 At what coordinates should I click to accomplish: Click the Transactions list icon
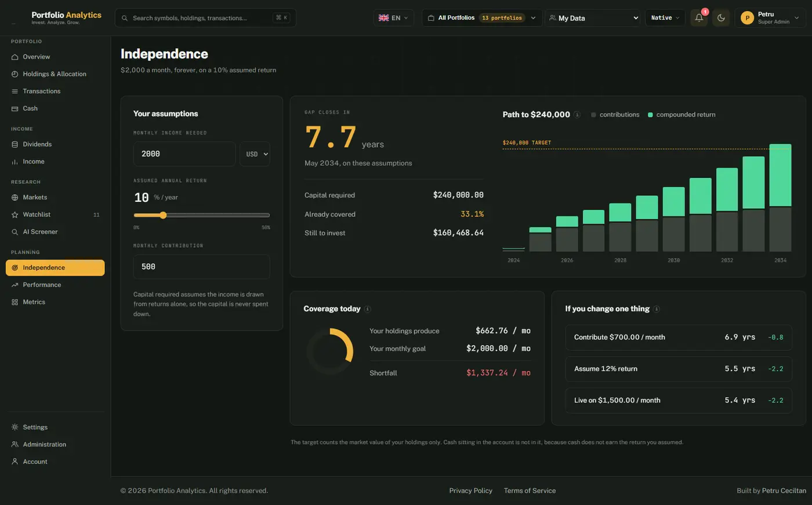point(15,92)
